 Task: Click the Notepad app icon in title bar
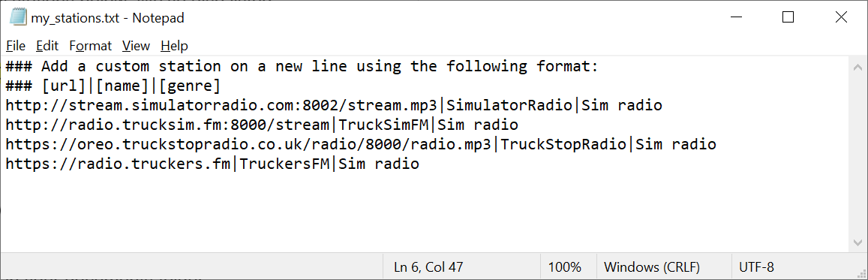point(18,17)
